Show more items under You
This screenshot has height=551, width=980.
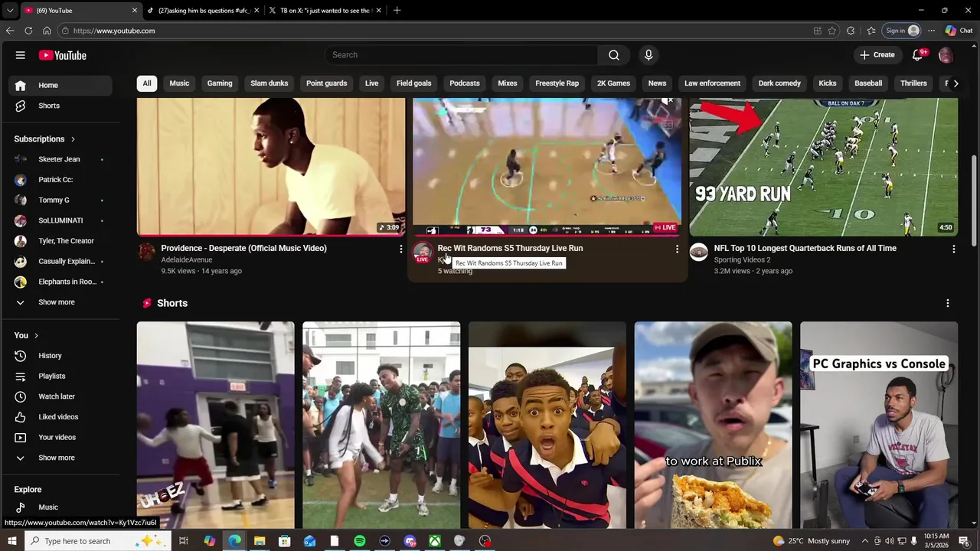pyautogui.click(x=61, y=458)
